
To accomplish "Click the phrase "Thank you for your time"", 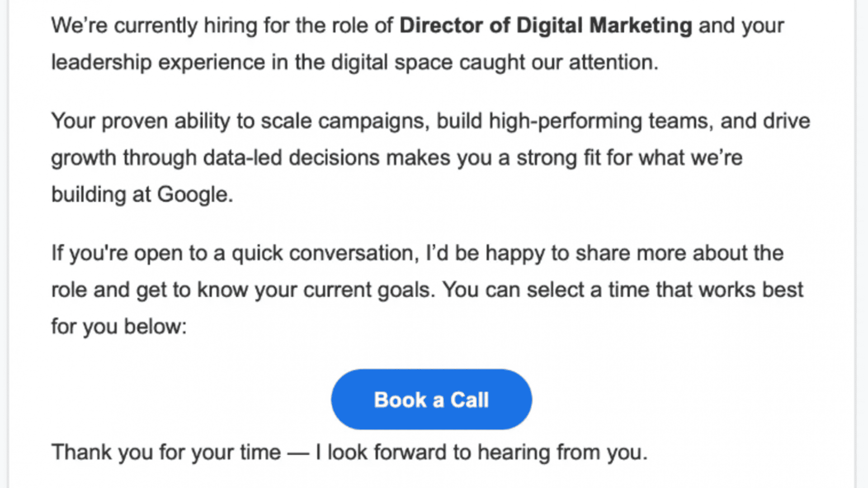I will pyautogui.click(x=166, y=452).
